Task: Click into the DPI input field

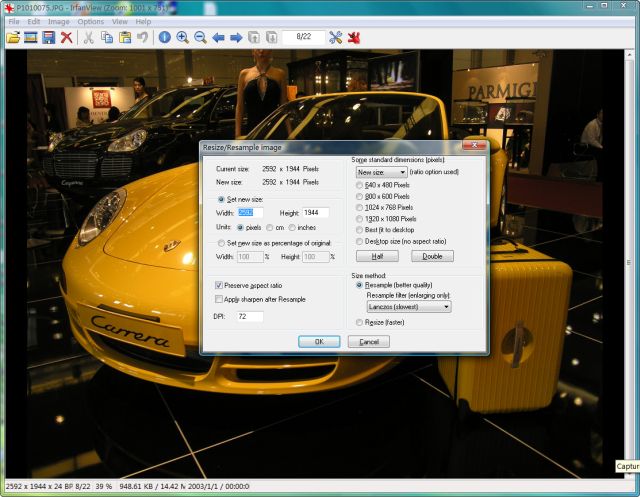Action: (x=249, y=316)
